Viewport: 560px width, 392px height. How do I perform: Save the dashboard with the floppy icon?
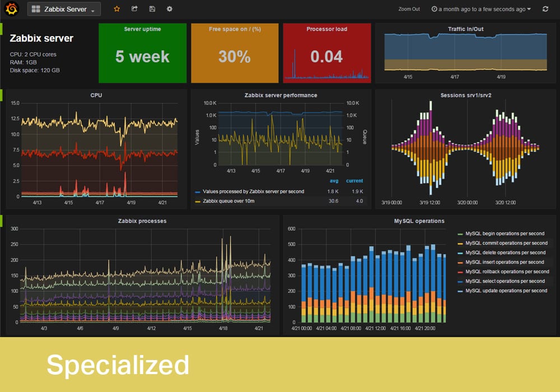tap(152, 9)
